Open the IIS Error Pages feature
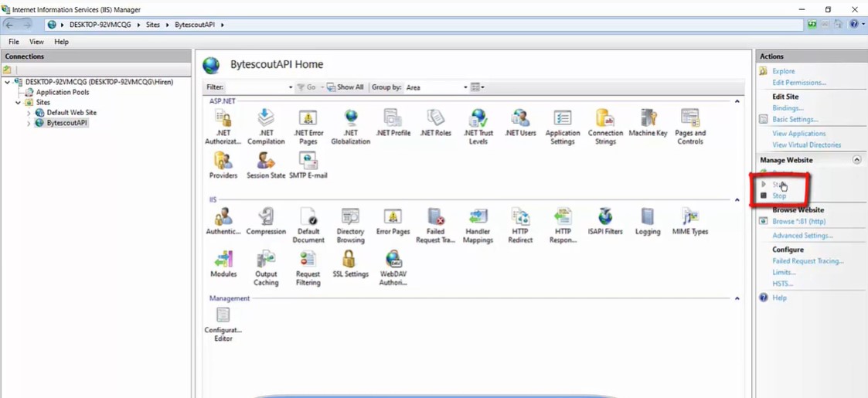 (393, 222)
